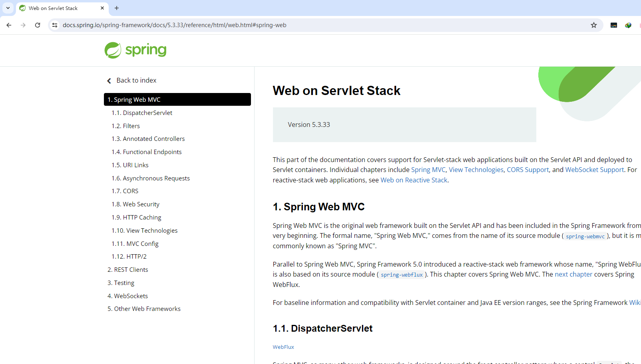View site information icon in address bar
Screen dimensions: 641x364
click(55, 25)
